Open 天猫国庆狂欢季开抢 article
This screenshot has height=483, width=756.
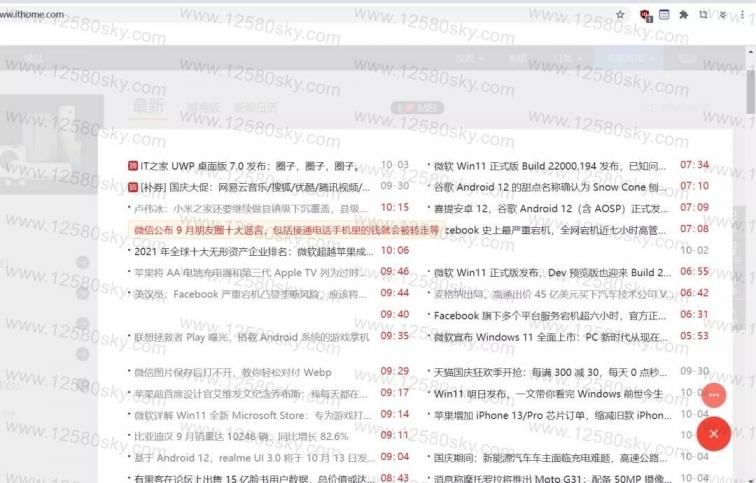(551, 373)
